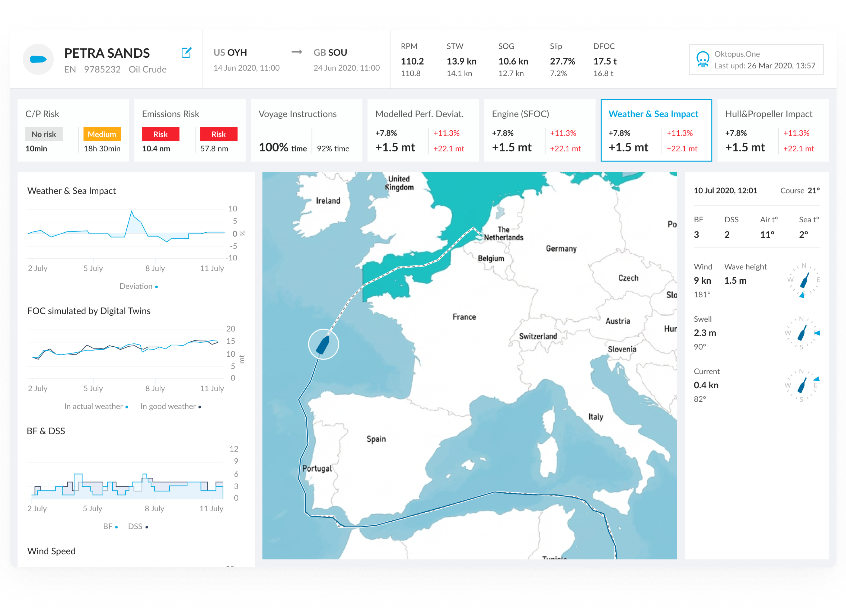The image size is (846, 616).
Task: Click the Risk badge above 10.4 nm
Action: pyautogui.click(x=160, y=134)
